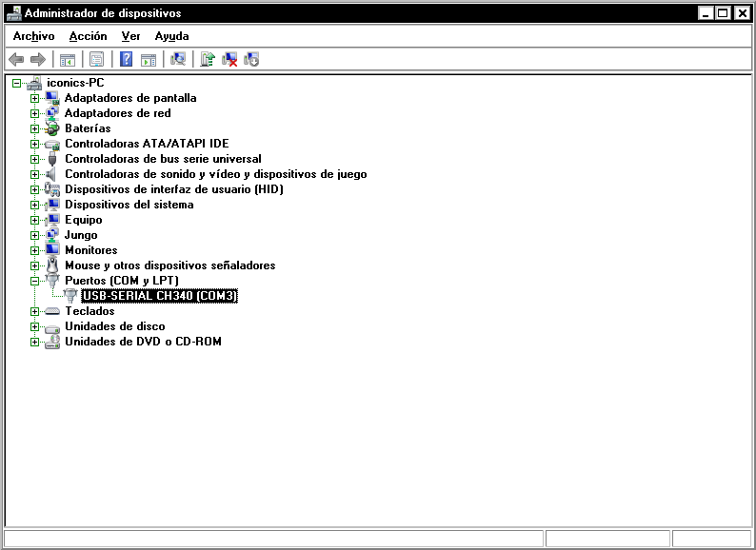Click the Equipo computer icon
The height and width of the screenshot is (550, 756).
52,220
